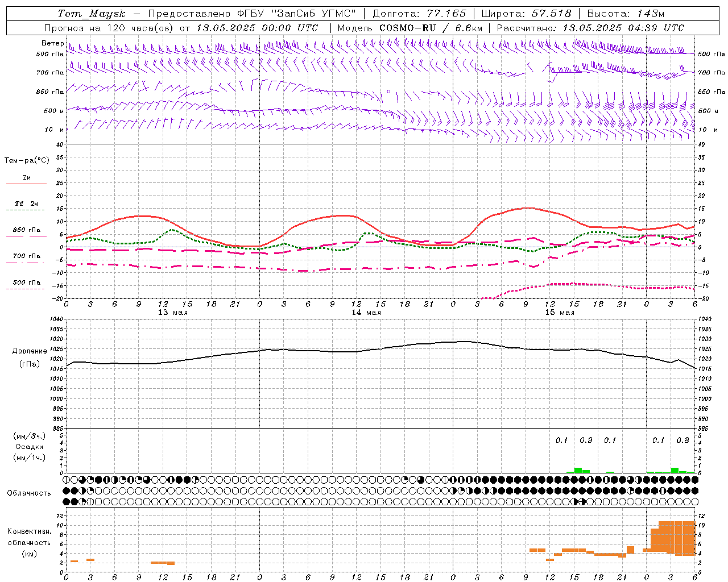Click the forecast start time 13.05.2025 00:00 UTC
Image resolution: width=728 pixels, height=582 pixels.
coord(257,28)
